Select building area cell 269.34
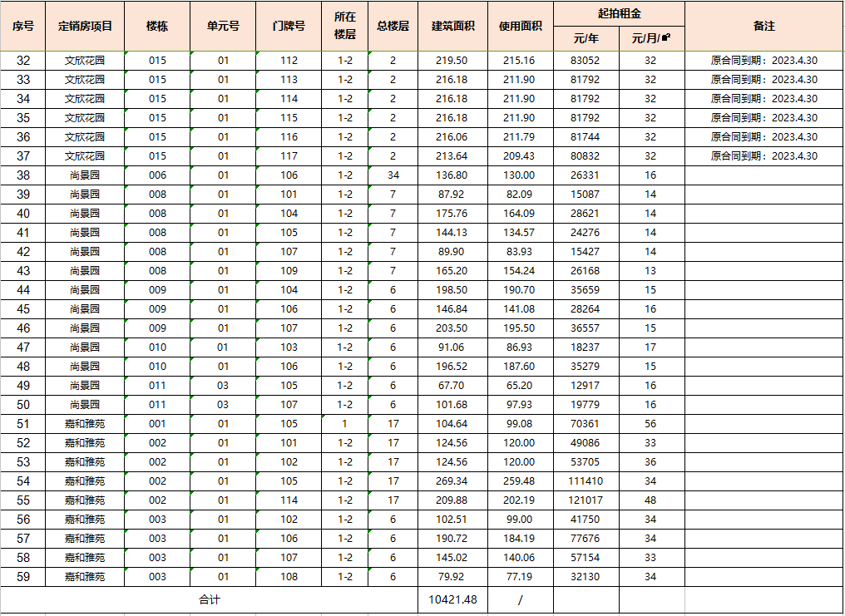This screenshot has width=845, height=616. point(452,481)
